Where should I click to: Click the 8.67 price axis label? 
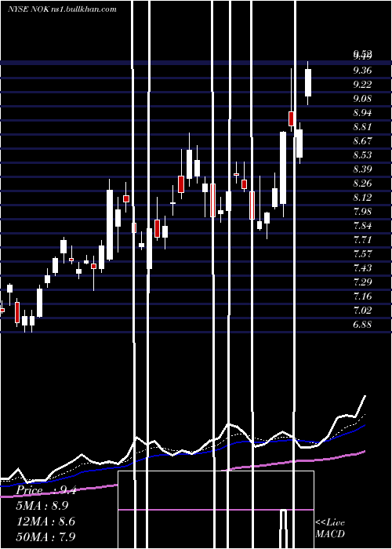click(x=362, y=141)
